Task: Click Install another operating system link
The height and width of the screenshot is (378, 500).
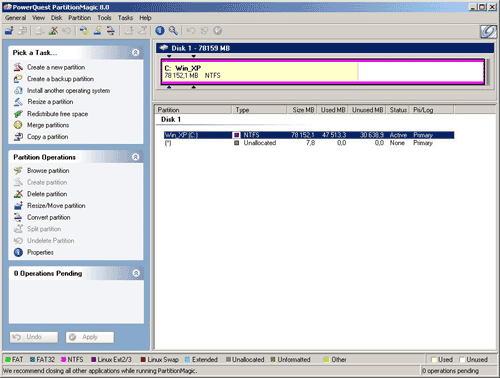Action: tap(68, 90)
